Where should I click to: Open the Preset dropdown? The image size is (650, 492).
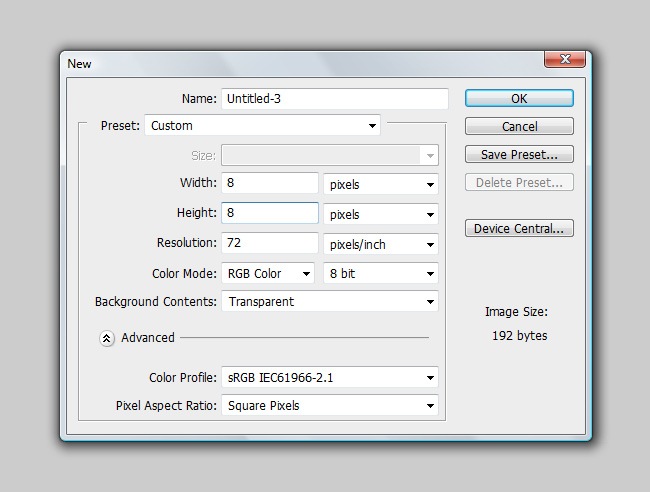(262, 126)
